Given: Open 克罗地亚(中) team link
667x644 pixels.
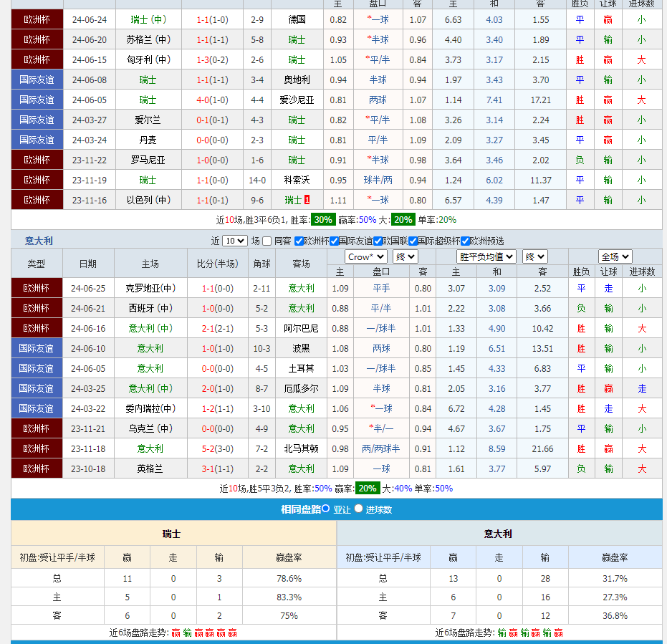Looking at the screenshot, I should (x=150, y=289).
